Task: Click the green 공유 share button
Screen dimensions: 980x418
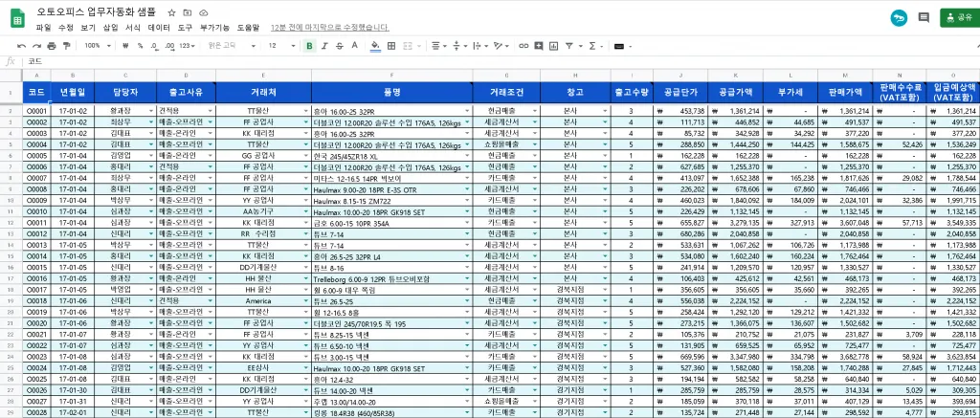Action: tap(959, 17)
